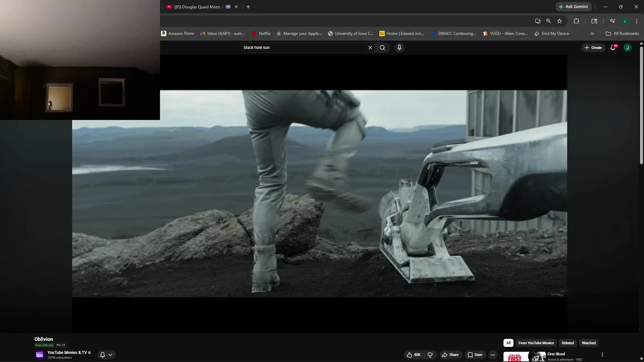Open the YouTube Create menu
644x362 pixels.
tap(593, 48)
